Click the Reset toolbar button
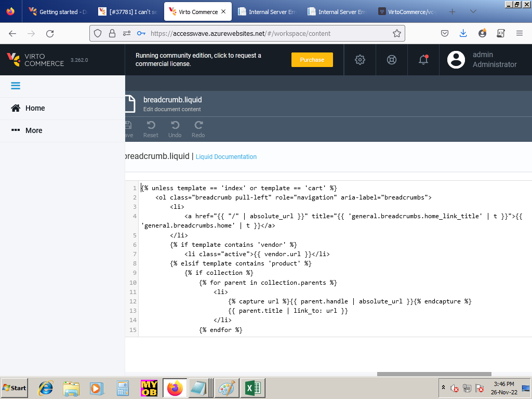This screenshot has height=399, width=532. 151,129
